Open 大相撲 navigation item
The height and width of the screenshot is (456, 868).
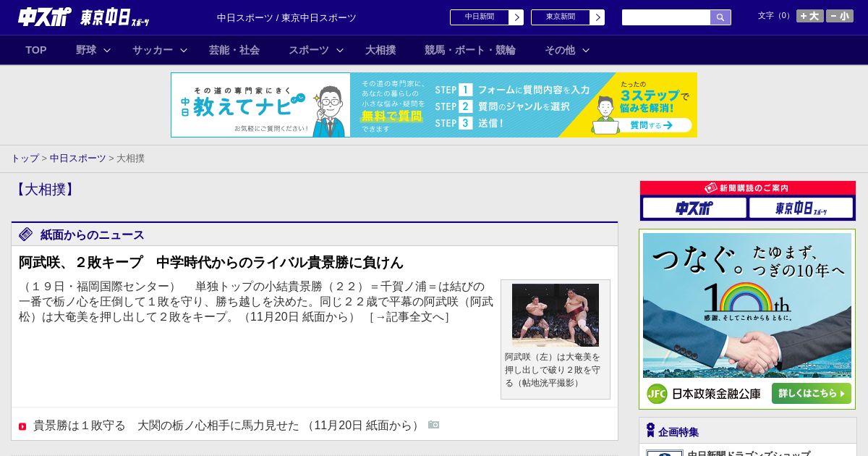click(380, 50)
